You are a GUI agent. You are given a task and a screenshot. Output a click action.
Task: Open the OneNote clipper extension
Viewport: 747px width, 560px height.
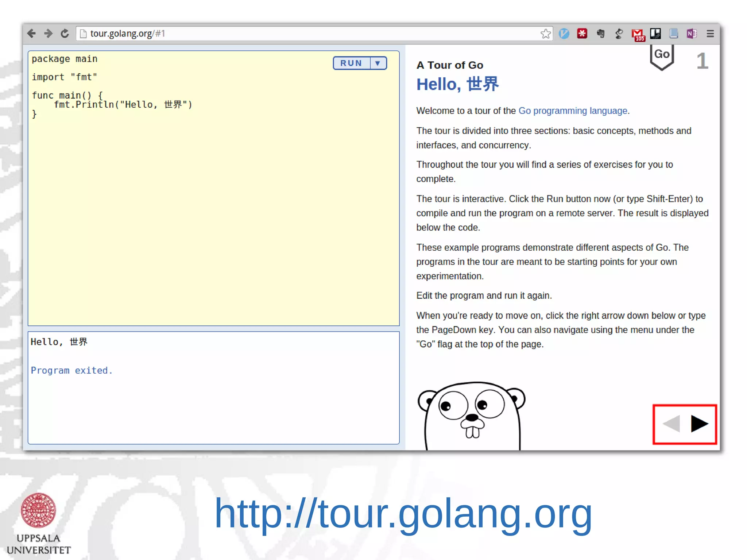692,34
